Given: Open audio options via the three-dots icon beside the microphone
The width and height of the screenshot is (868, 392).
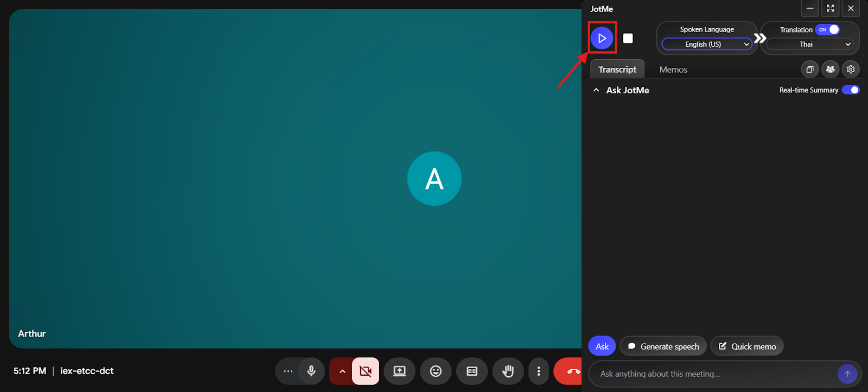Looking at the screenshot, I should pyautogui.click(x=288, y=371).
